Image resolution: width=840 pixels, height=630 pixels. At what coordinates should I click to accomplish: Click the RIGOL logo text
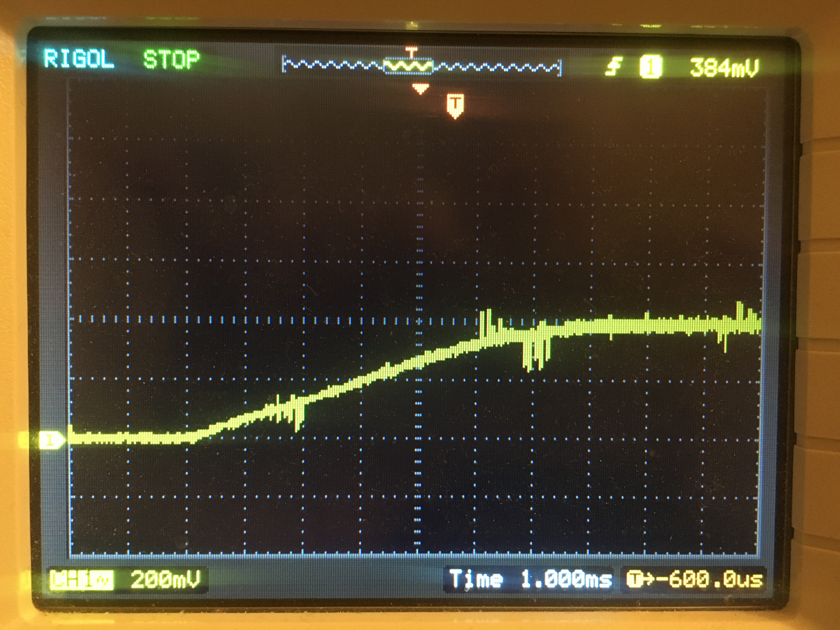[79, 59]
